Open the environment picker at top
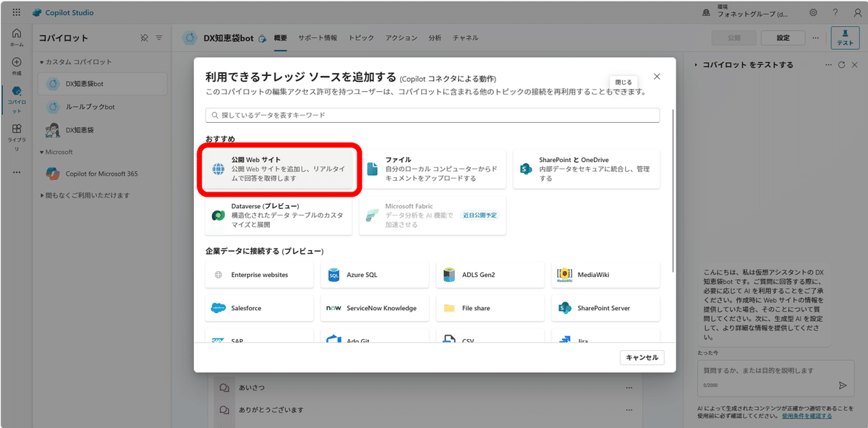The height and width of the screenshot is (428, 868). pos(744,12)
